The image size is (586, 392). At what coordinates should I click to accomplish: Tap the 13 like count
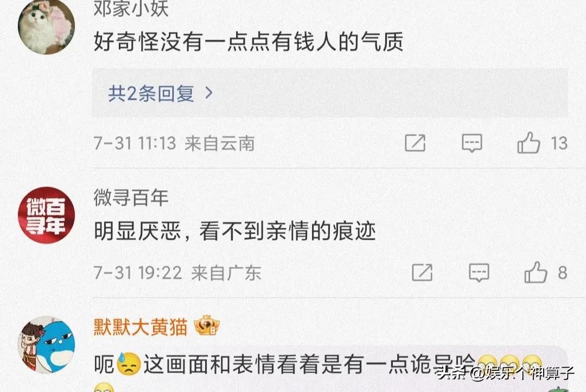pyautogui.click(x=559, y=143)
